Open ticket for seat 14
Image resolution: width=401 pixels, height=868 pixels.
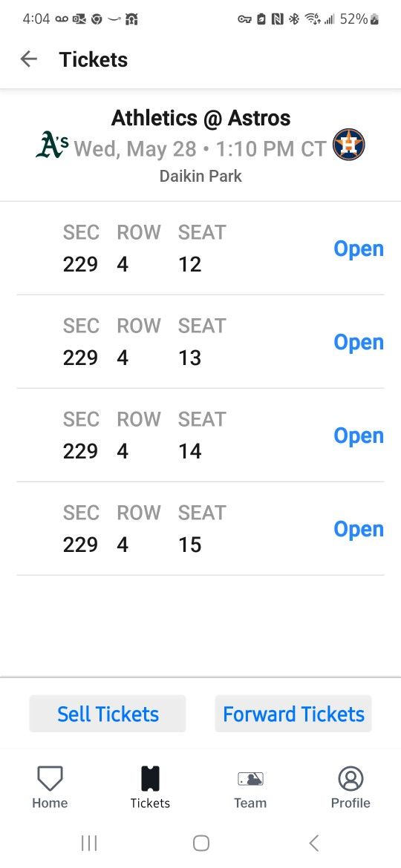click(x=359, y=436)
